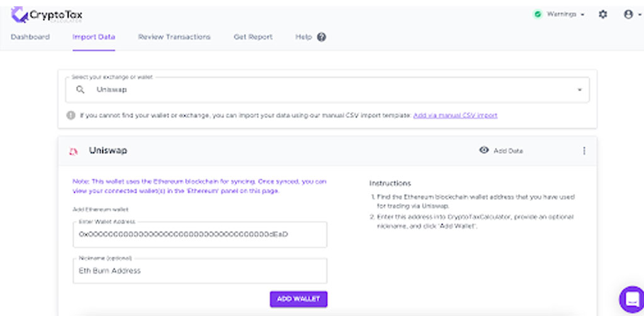Expand the account menu caret
This screenshot has height=316, width=644.
(x=640, y=15)
